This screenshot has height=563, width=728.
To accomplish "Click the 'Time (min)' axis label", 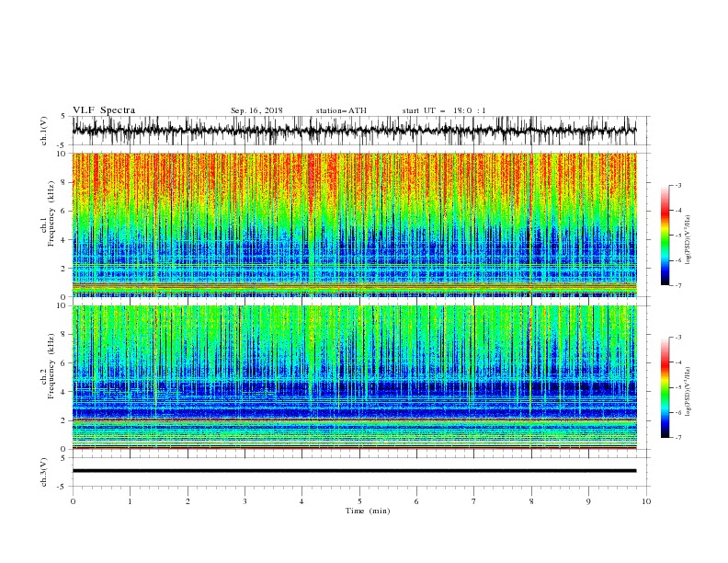I will 368,511.
